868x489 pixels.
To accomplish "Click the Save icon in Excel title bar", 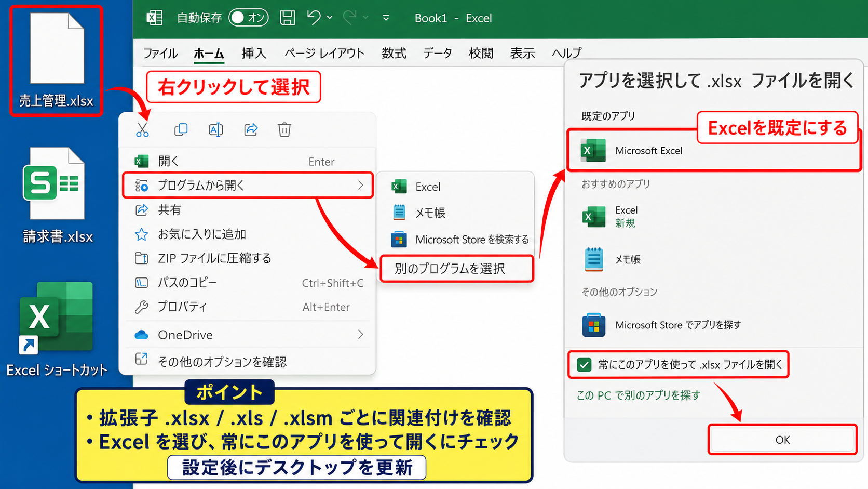I will point(288,18).
